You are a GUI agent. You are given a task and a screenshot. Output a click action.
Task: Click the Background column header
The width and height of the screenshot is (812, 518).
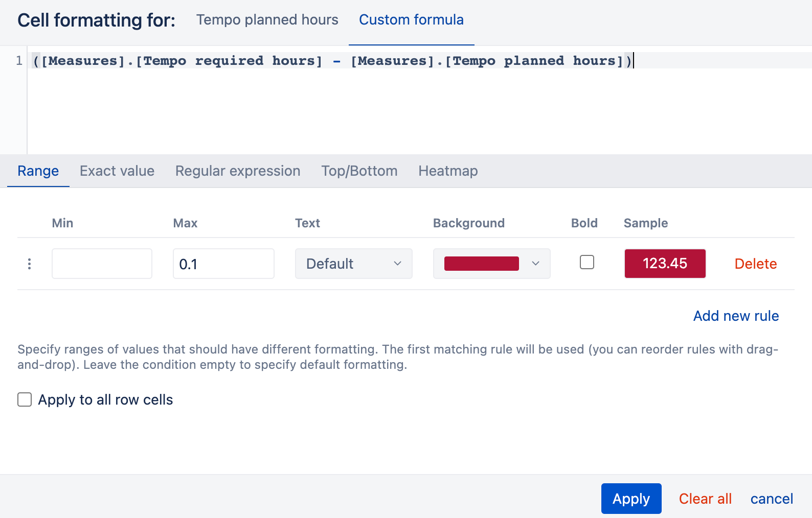coord(469,223)
